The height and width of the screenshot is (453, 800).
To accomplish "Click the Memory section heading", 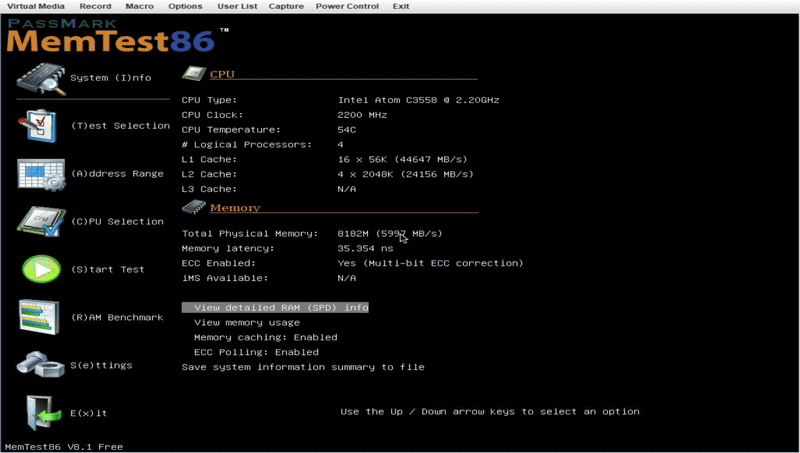I will tap(235, 208).
